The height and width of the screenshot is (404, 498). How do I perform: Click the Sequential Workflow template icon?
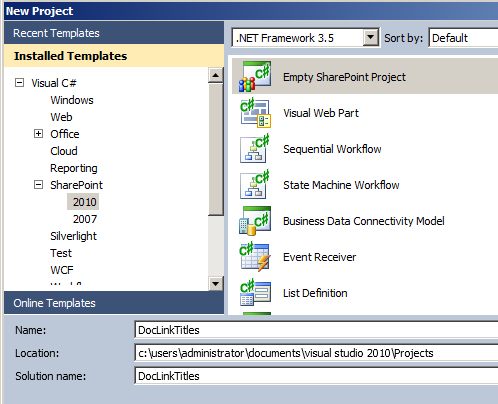coord(255,149)
